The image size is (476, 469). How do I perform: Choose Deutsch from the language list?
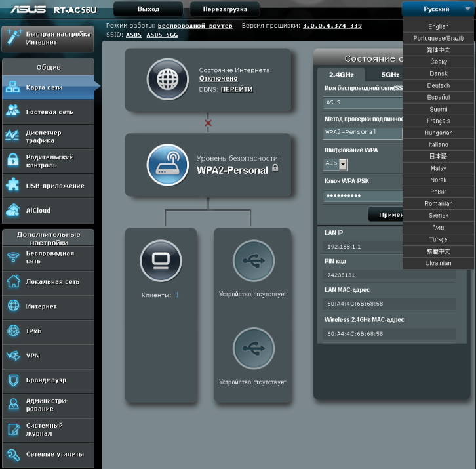pos(438,85)
